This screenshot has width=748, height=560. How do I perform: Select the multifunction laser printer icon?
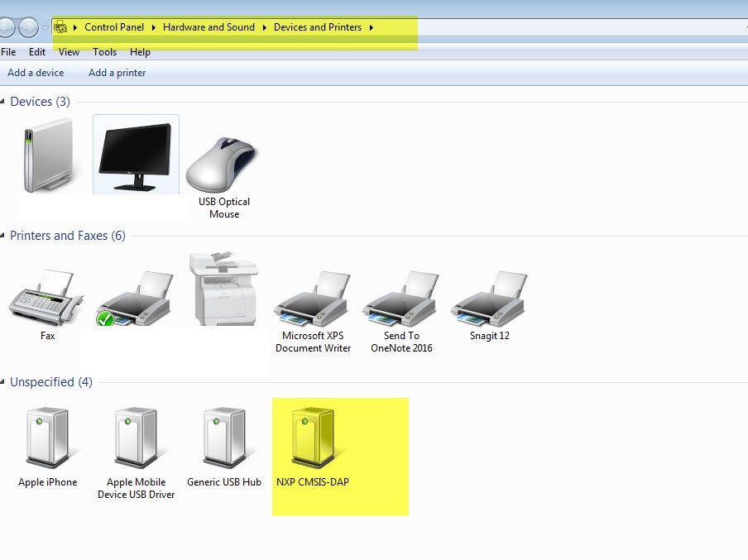(x=223, y=288)
